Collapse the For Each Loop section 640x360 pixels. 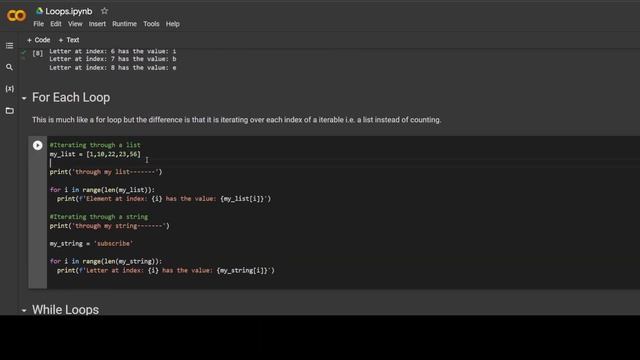24,98
